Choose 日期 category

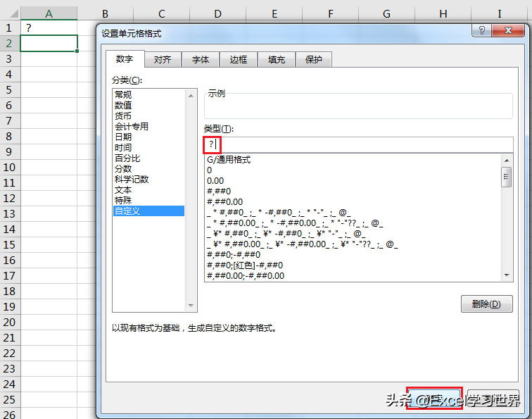pos(149,137)
